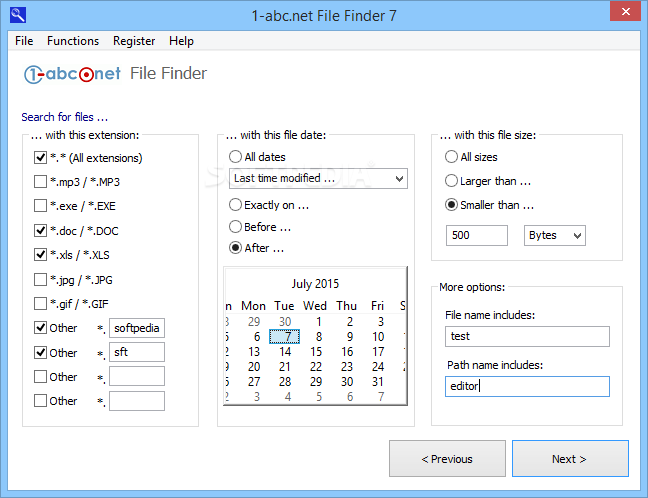The image size is (648, 498).
Task: Click the July 2015 calendar title
Action: pyautogui.click(x=315, y=284)
